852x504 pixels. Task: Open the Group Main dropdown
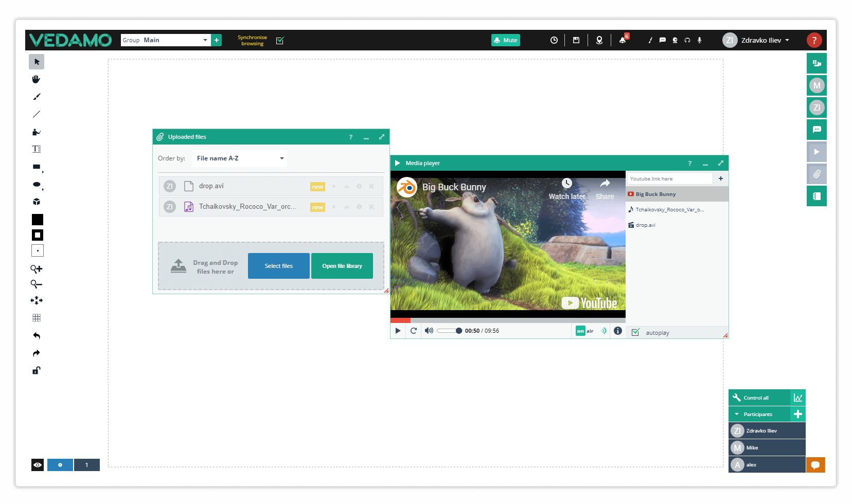166,40
